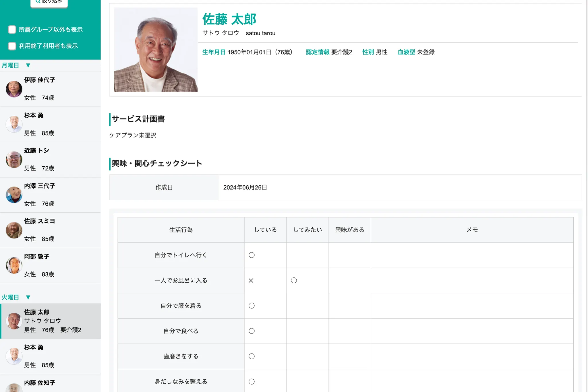Click circle mark for 身だしなみを整える
This screenshot has height=392, width=588.
tap(252, 381)
